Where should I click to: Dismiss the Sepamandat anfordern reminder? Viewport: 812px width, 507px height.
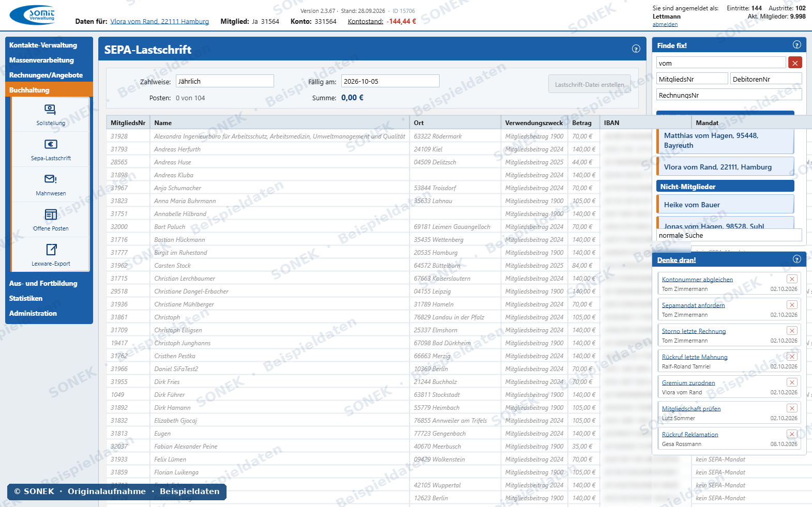[x=792, y=305]
